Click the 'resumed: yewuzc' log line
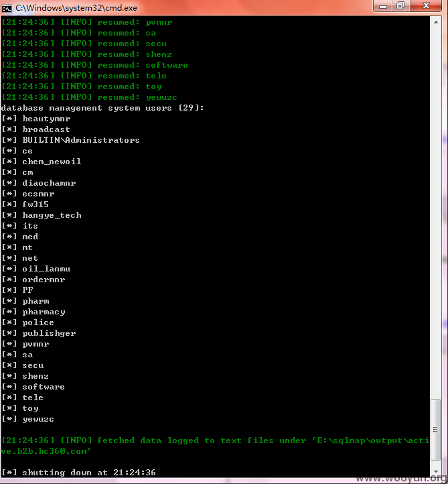Screen dimensions: 448x484 click(90, 97)
